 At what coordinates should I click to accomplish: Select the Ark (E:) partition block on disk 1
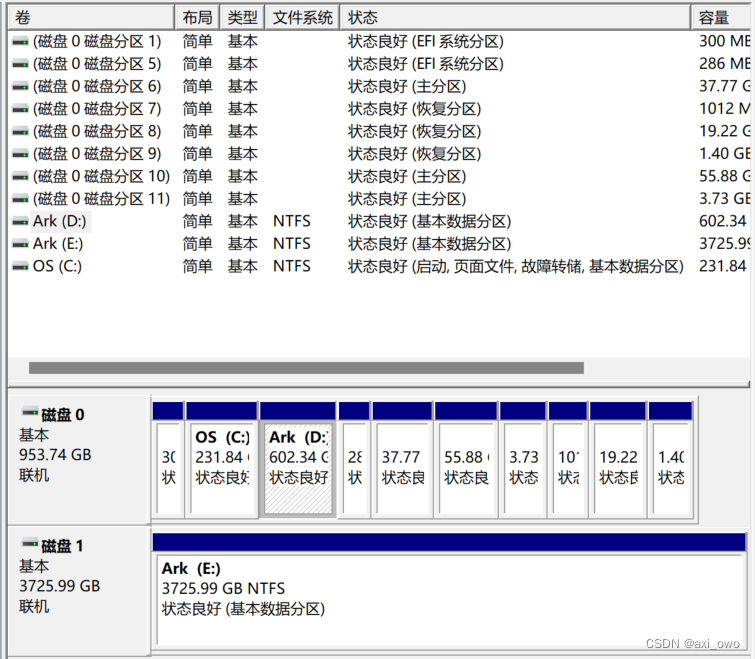click(449, 592)
